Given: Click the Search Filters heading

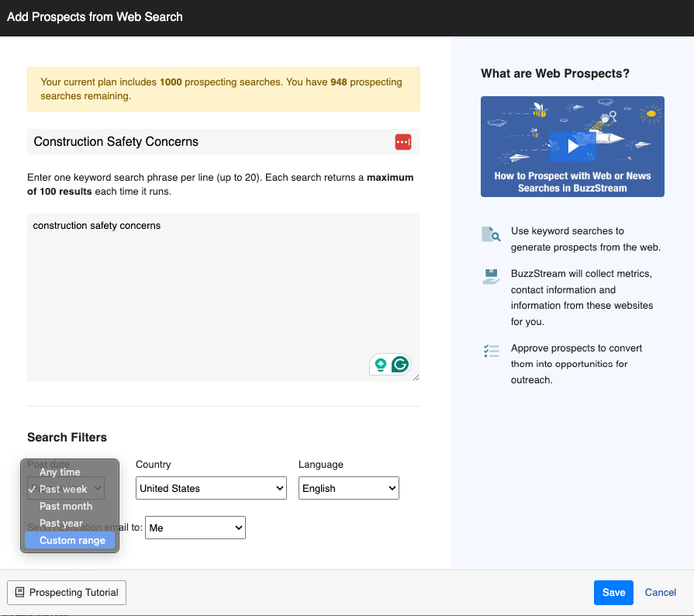Looking at the screenshot, I should [67, 438].
